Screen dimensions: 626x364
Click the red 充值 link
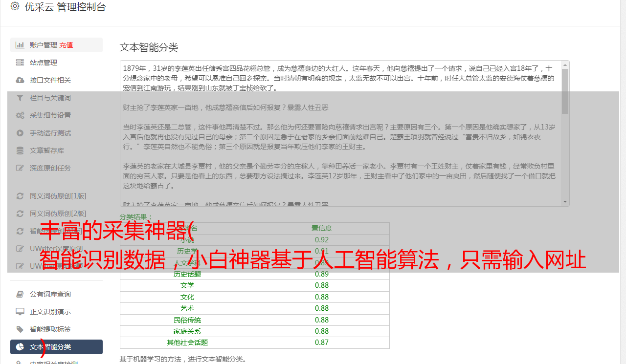(x=66, y=45)
